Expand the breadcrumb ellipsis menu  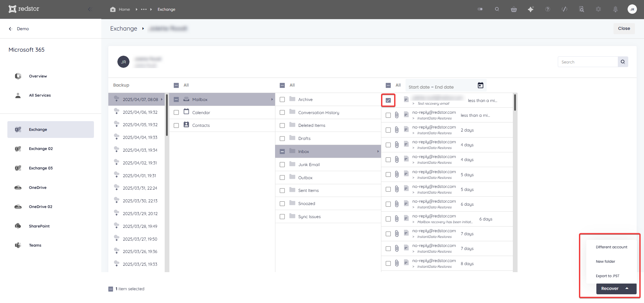(144, 9)
